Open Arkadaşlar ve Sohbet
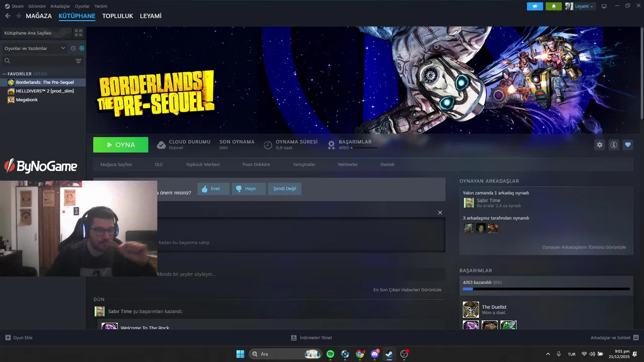 (614, 337)
